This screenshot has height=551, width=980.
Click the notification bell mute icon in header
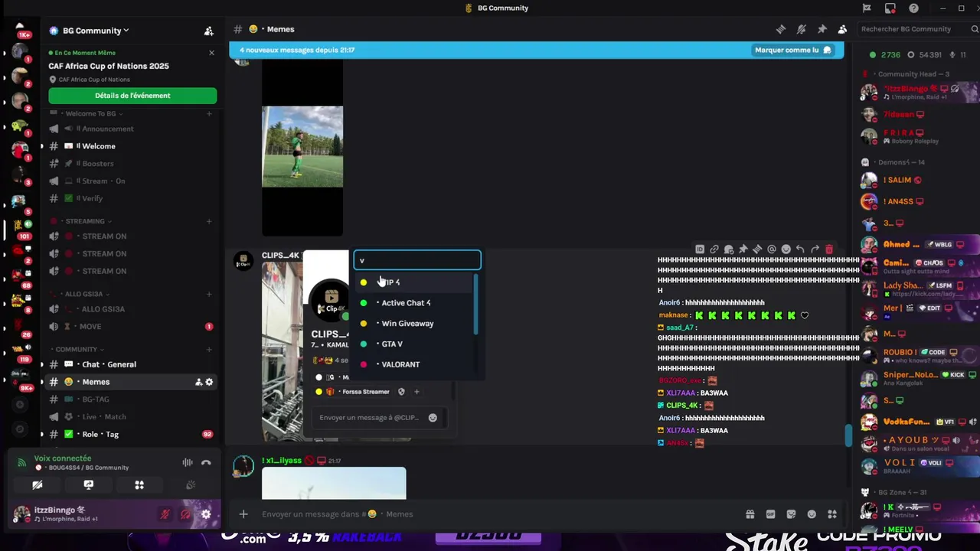click(x=802, y=29)
